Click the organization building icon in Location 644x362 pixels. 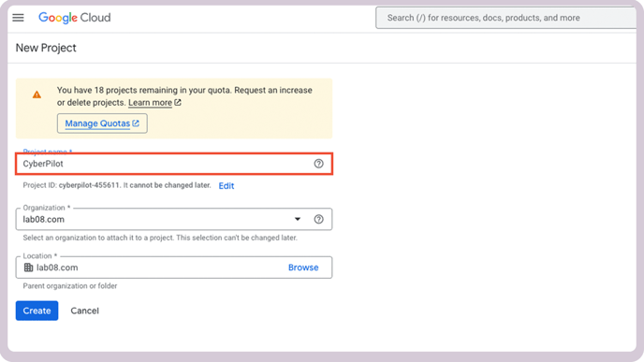(28, 268)
